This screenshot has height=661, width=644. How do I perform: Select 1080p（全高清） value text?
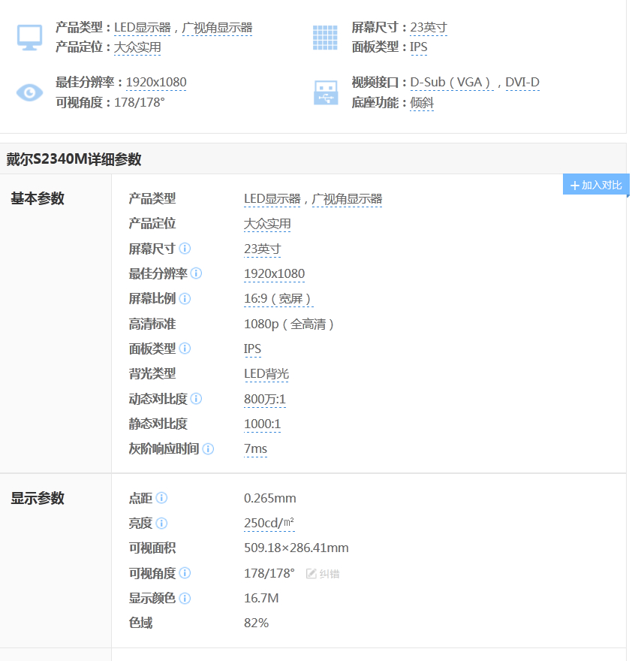click(x=289, y=324)
